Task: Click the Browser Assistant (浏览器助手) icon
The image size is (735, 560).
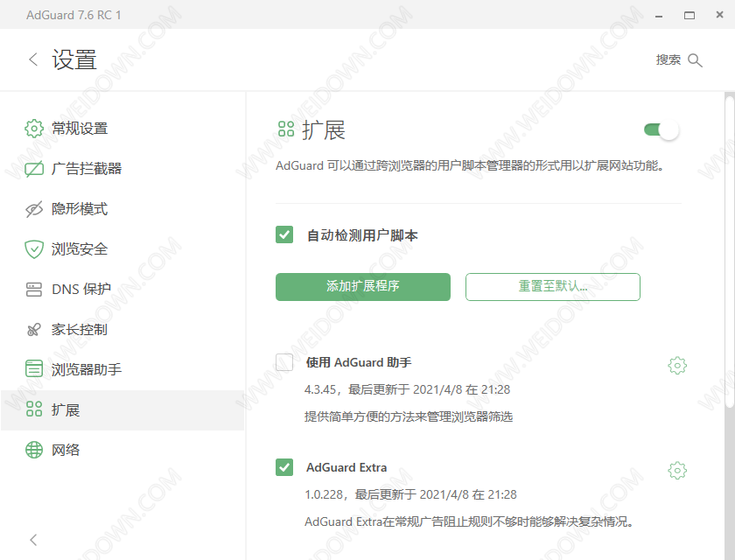Action: (34, 369)
